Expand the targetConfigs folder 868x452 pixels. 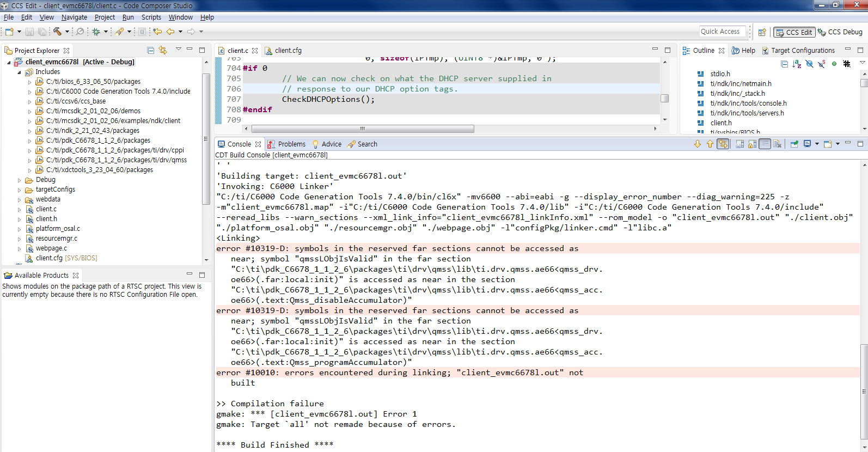(20, 190)
